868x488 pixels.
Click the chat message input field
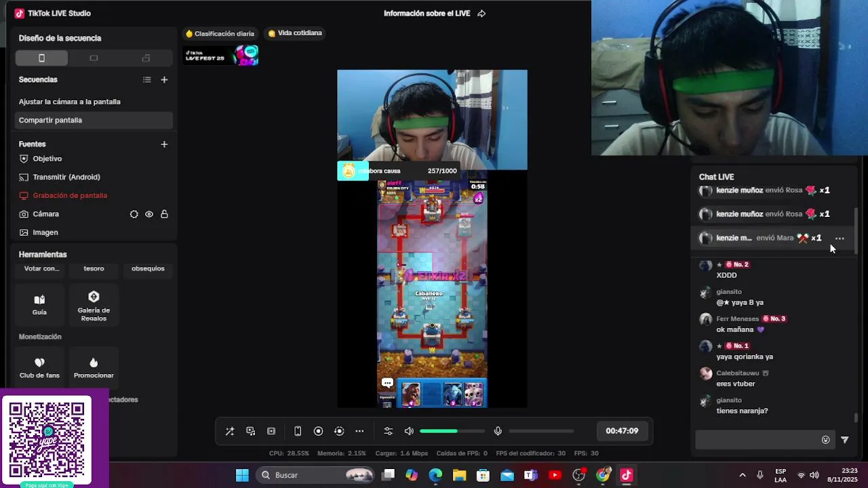(x=757, y=440)
